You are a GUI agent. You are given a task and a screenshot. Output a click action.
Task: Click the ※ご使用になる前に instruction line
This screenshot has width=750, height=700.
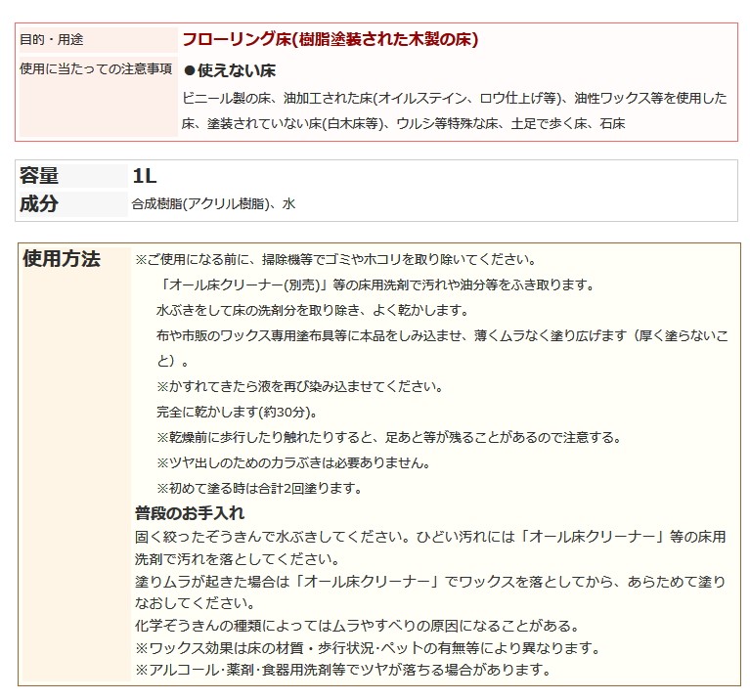point(334,260)
